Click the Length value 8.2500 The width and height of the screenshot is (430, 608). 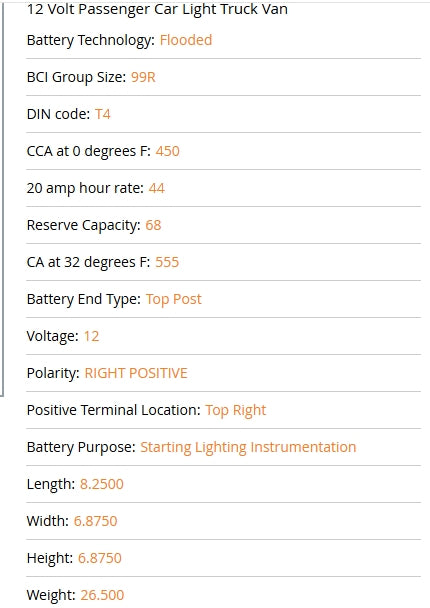pos(102,484)
